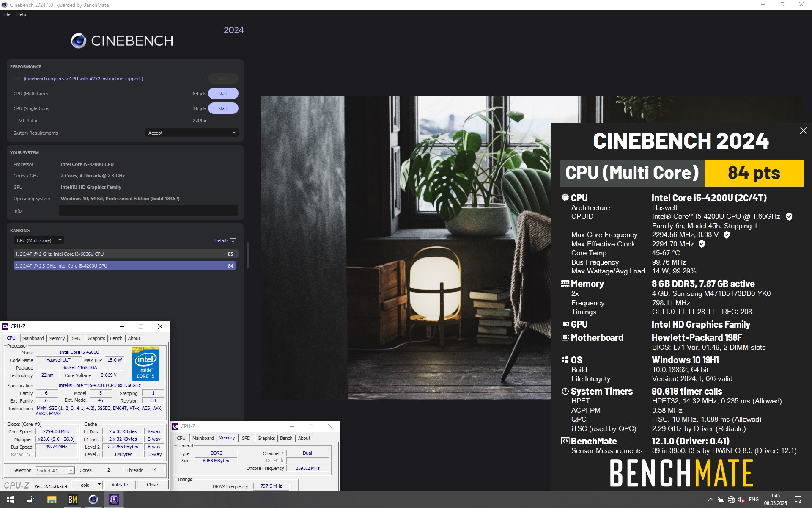Viewport: 812px width, 508px height.
Task: Select the Core i5-4200U ranking row
Action: [125, 266]
